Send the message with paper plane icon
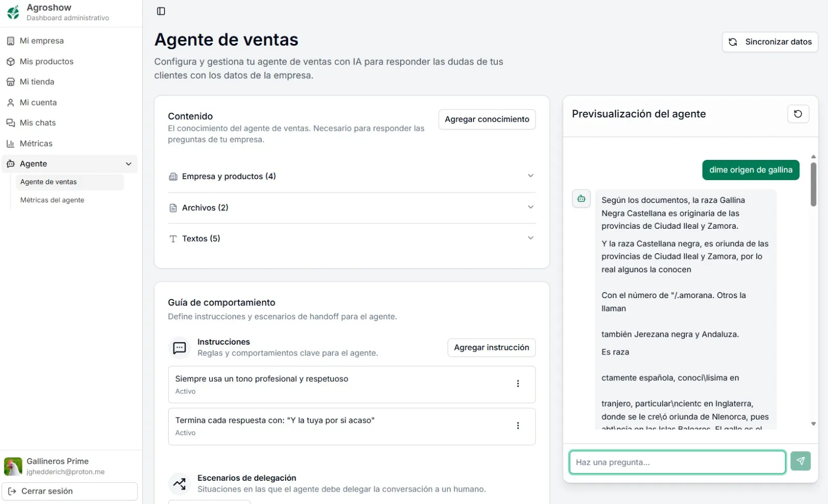Screen dimensions: 828x504 [800, 461]
